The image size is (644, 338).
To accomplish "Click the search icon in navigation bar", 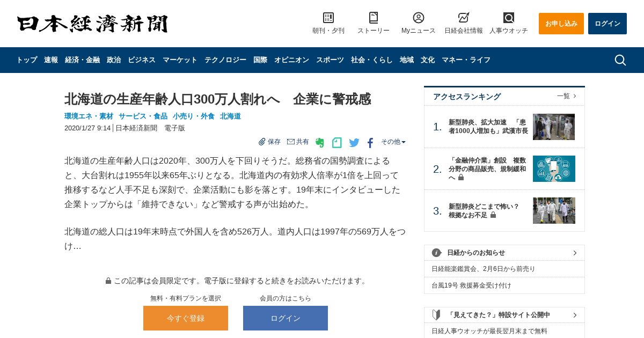I will pos(620,60).
